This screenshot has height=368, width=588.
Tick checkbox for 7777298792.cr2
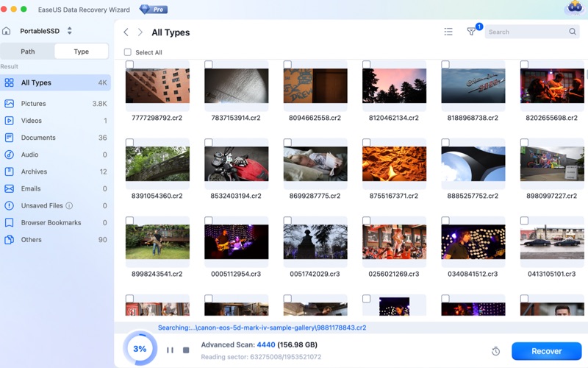(130, 64)
